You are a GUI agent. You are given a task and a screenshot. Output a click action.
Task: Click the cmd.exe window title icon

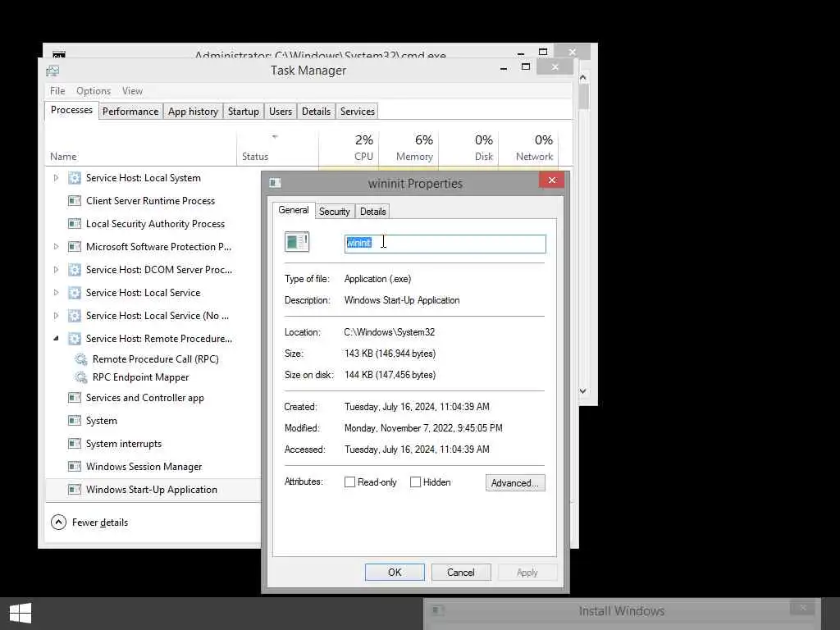(59, 54)
